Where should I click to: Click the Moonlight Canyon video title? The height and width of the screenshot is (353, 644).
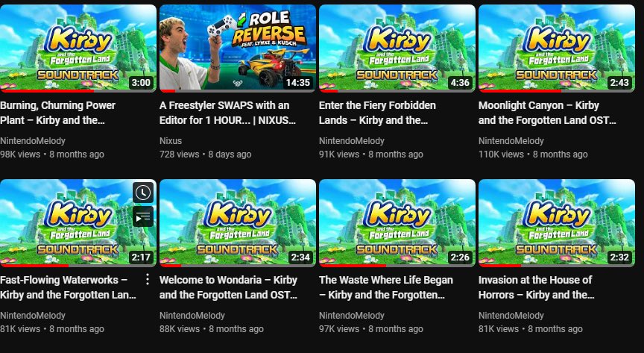(x=548, y=113)
